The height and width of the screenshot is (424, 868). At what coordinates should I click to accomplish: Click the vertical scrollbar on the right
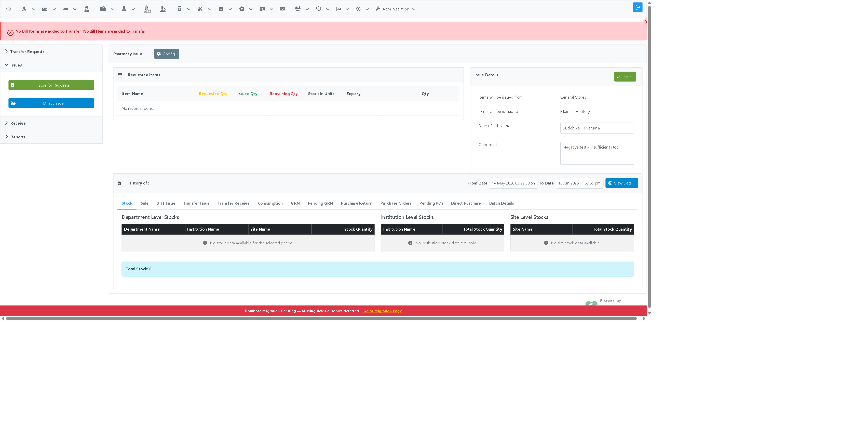tap(649, 157)
